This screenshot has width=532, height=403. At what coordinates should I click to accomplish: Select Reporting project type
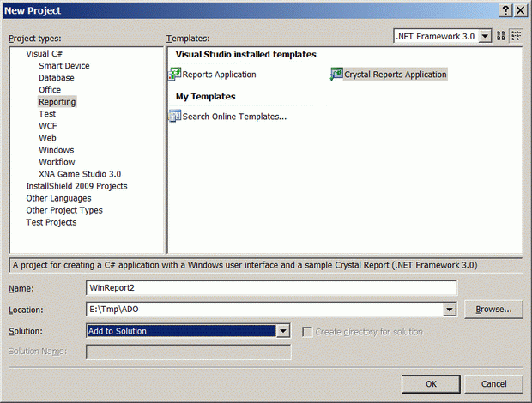(x=57, y=102)
